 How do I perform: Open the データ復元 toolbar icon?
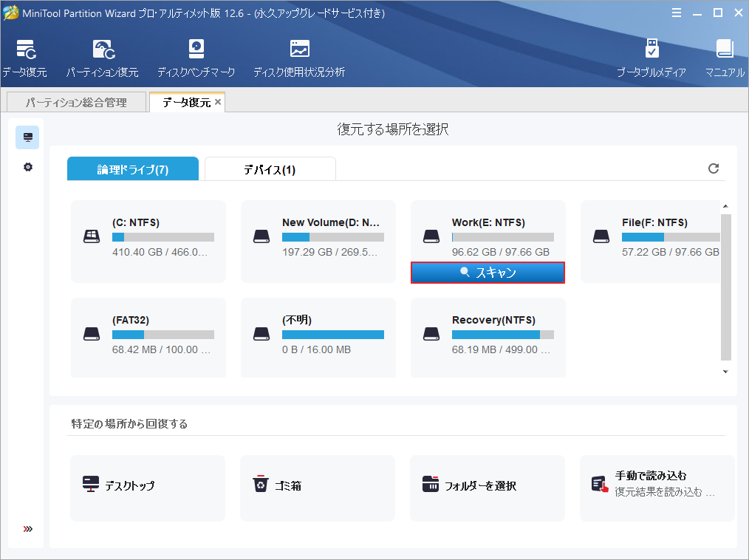[24, 49]
